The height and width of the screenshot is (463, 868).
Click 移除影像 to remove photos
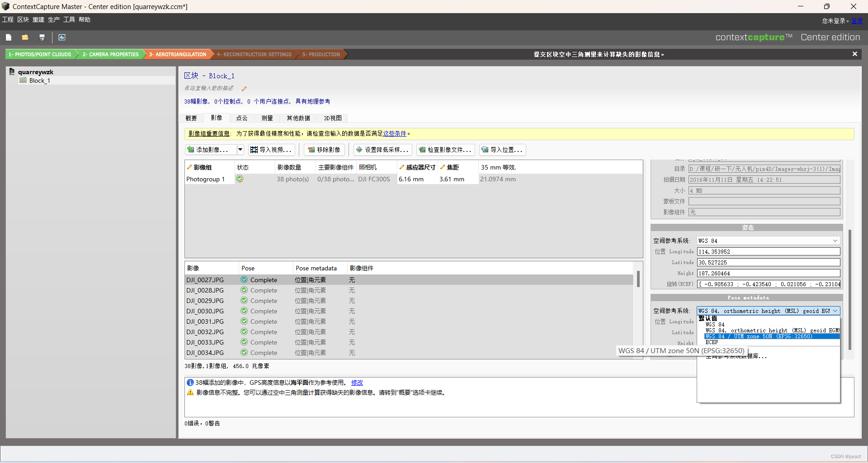(324, 150)
